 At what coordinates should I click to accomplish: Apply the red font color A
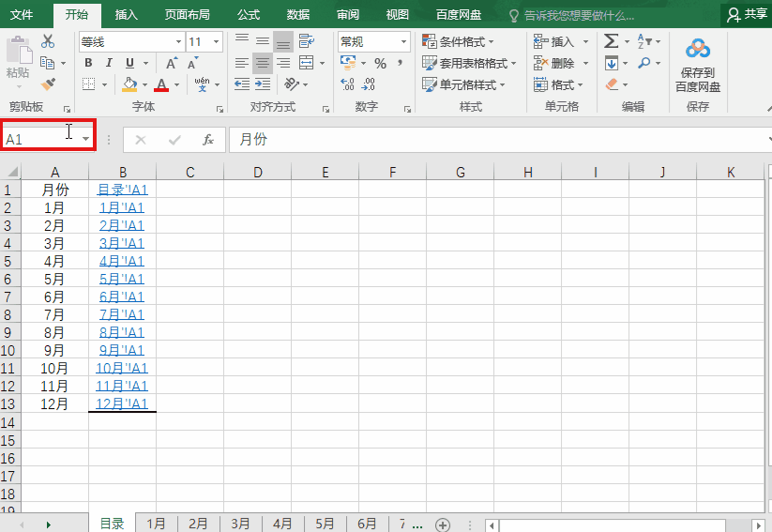pos(161,84)
